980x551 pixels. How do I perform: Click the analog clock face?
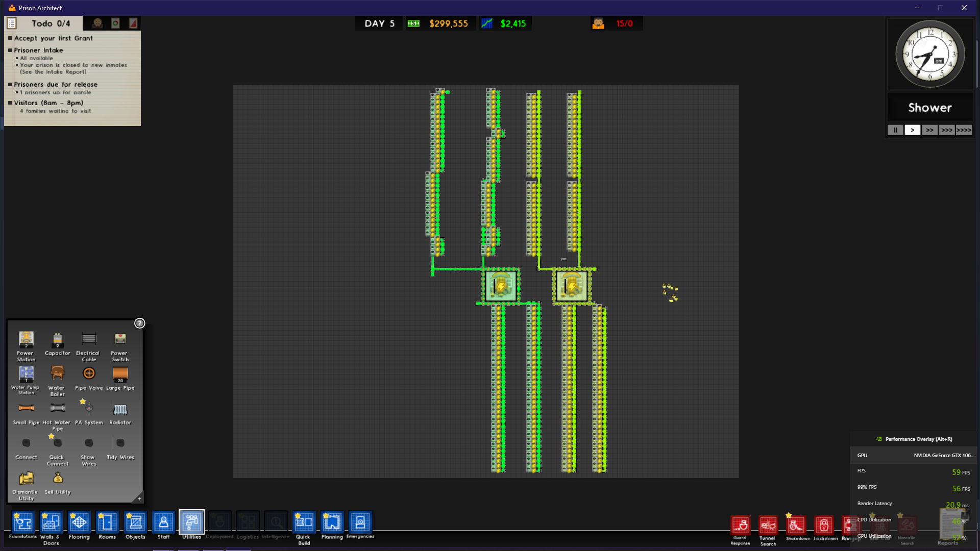930,54
